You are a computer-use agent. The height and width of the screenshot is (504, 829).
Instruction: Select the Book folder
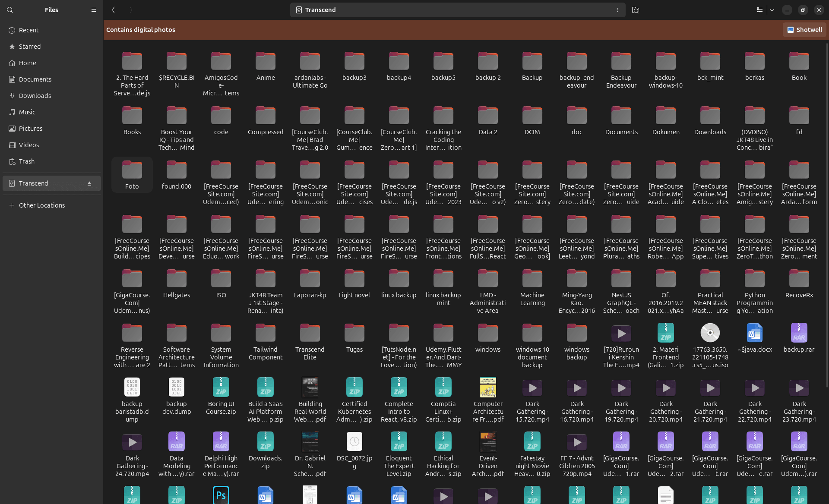pos(799,66)
